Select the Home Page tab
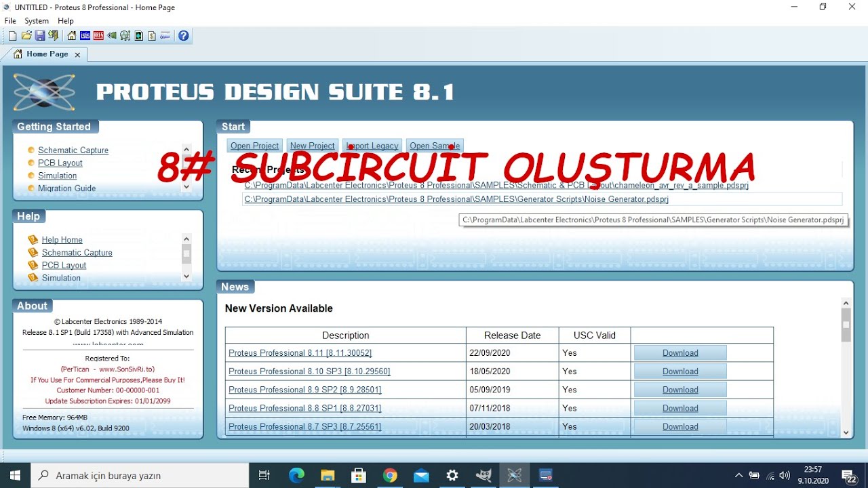The height and width of the screenshot is (488, 868). (x=47, y=54)
